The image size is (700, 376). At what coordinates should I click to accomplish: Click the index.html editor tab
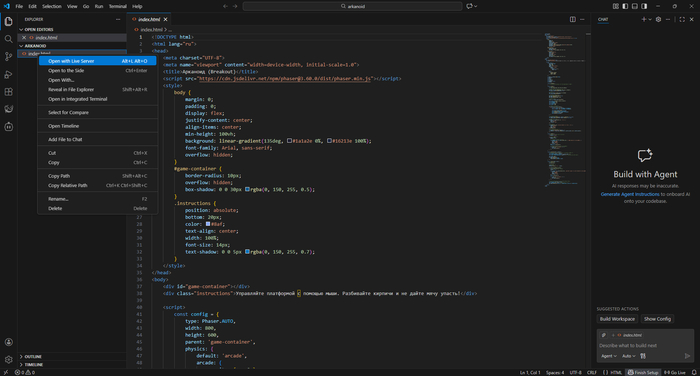(149, 19)
